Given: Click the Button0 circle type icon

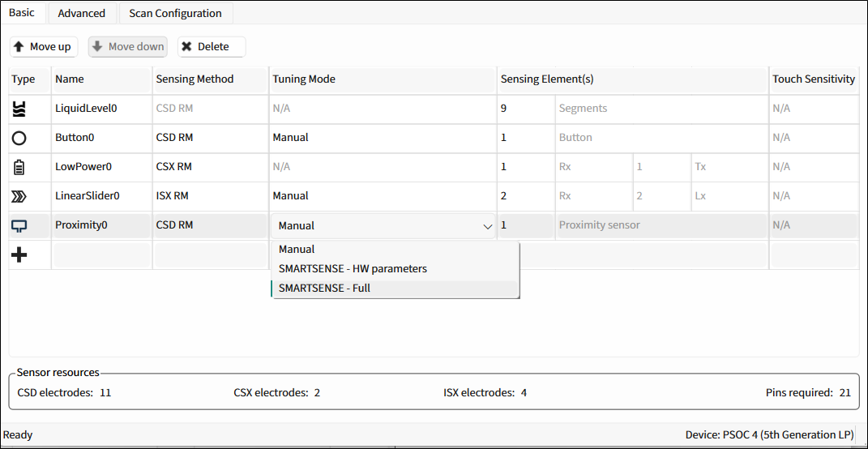Looking at the screenshot, I should click(19, 138).
